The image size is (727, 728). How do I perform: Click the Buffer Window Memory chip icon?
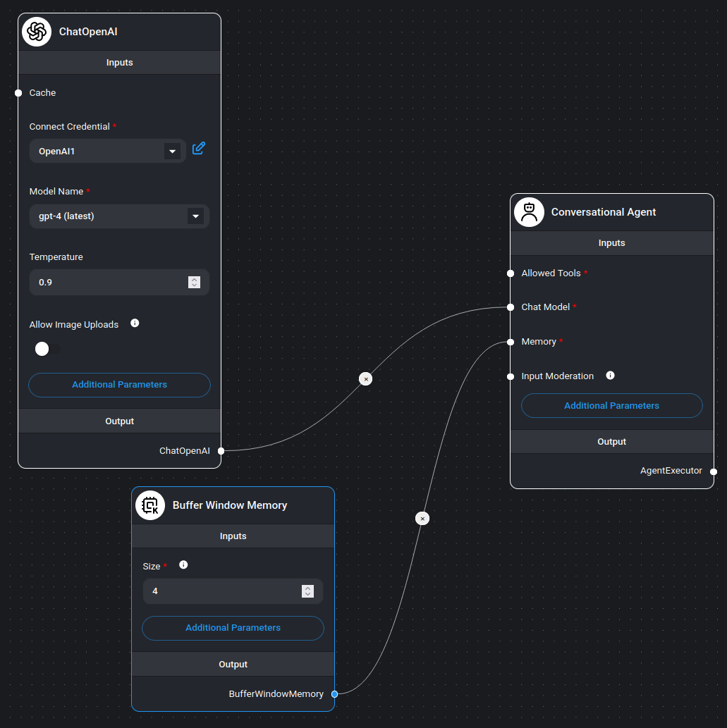[150, 505]
